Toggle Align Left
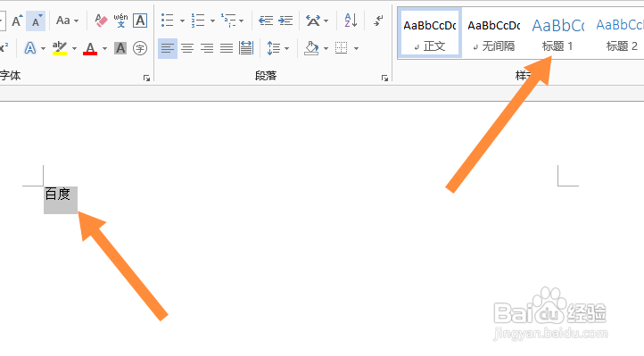 click(x=168, y=48)
